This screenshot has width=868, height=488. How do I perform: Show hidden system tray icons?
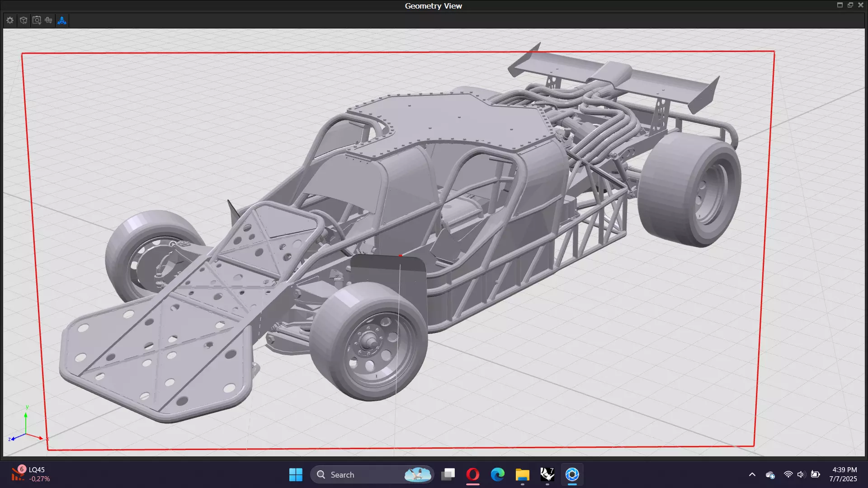tap(752, 474)
